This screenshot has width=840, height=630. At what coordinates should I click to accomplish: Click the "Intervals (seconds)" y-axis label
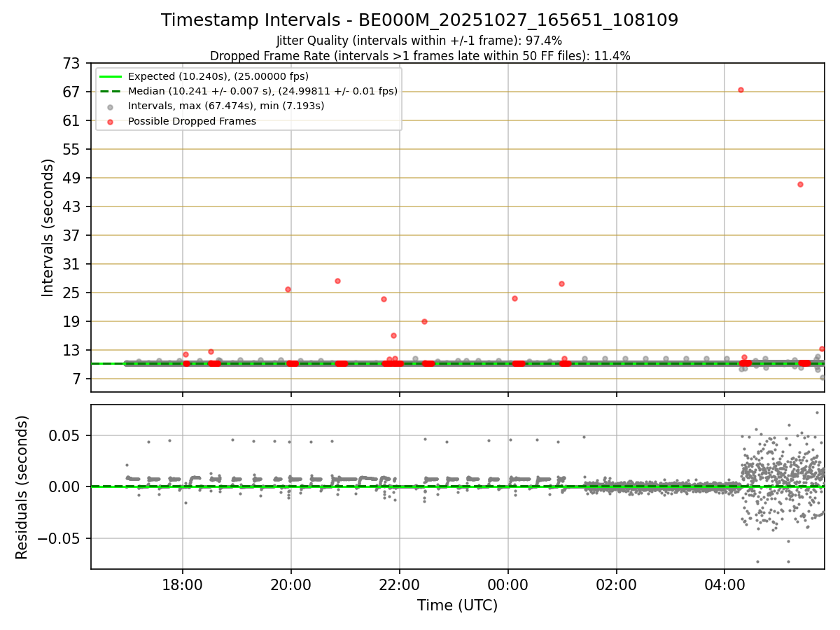pyautogui.click(x=48, y=227)
